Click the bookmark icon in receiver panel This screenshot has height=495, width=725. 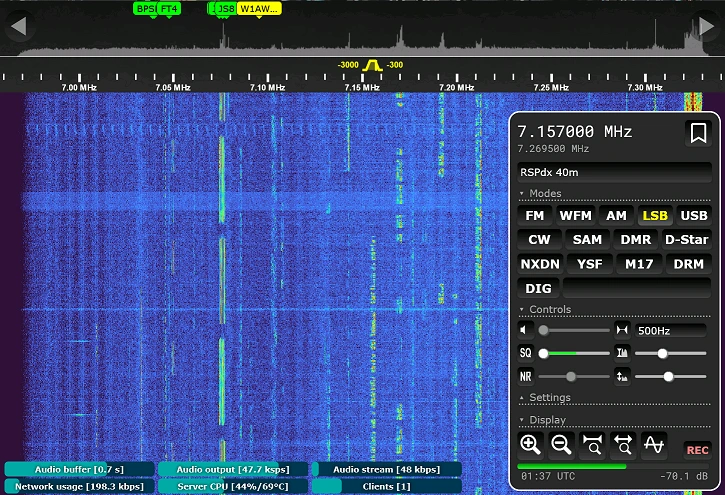coord(698,133)
